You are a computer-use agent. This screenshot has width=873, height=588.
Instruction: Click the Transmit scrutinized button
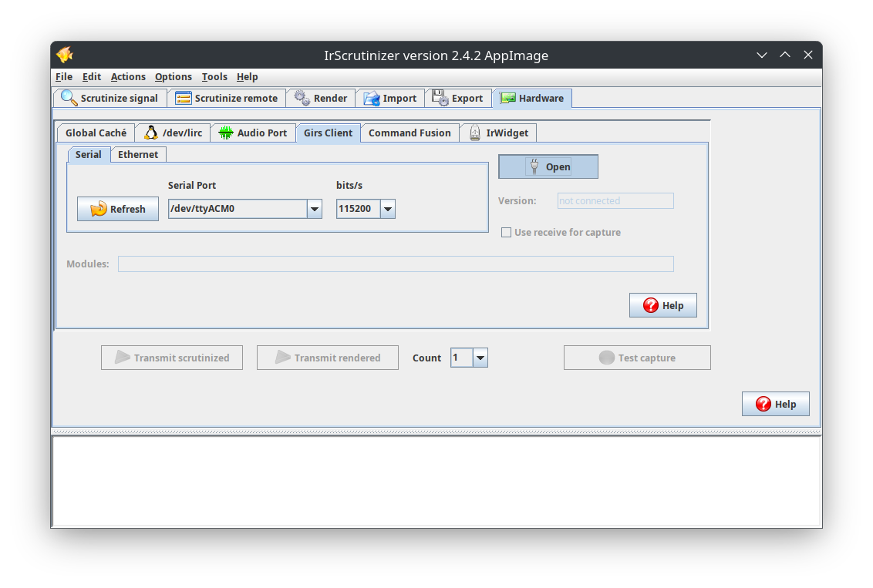(171, 358)
